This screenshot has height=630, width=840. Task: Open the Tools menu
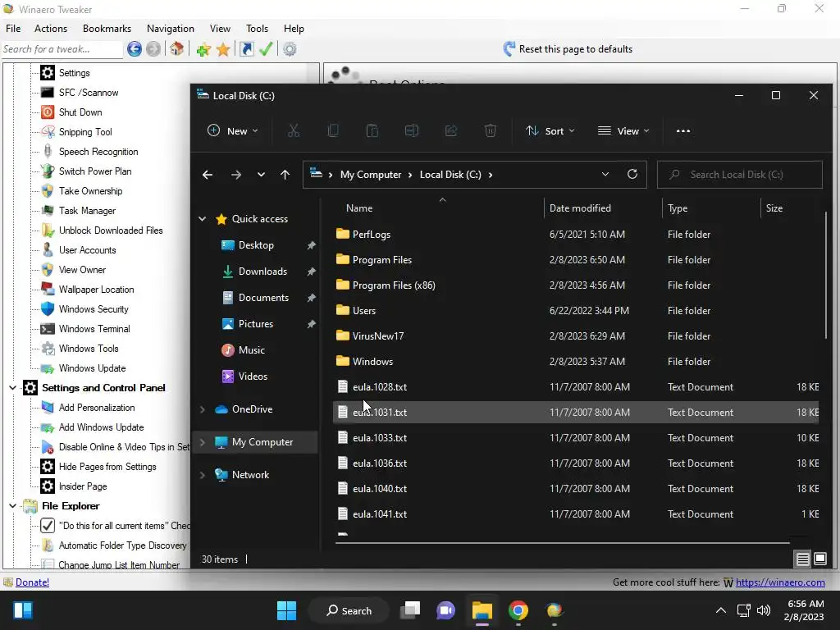click(x=257, y=29)
